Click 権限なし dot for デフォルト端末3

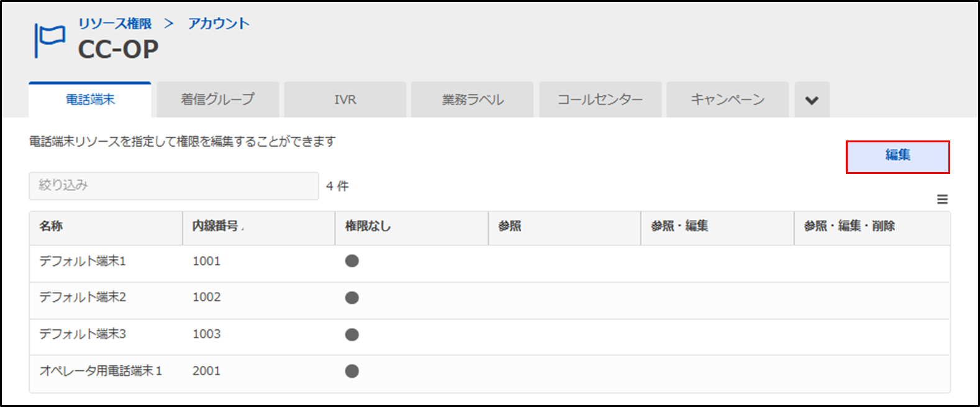coord(352,334)
